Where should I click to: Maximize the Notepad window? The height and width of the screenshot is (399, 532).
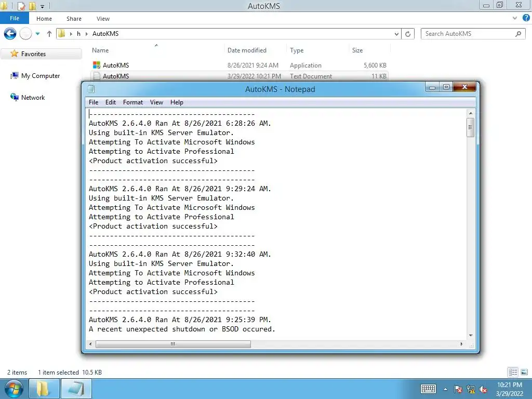pos(446,87)
